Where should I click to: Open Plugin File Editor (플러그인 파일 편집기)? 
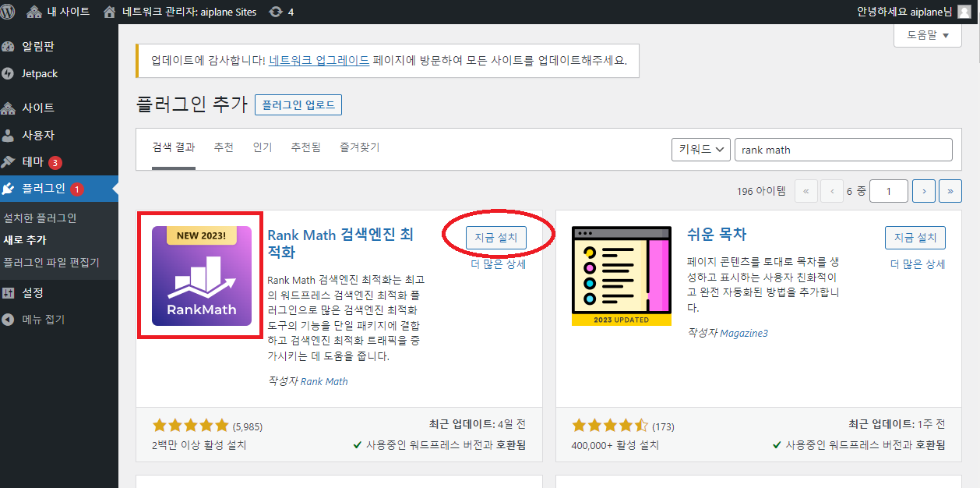[51, 262]
